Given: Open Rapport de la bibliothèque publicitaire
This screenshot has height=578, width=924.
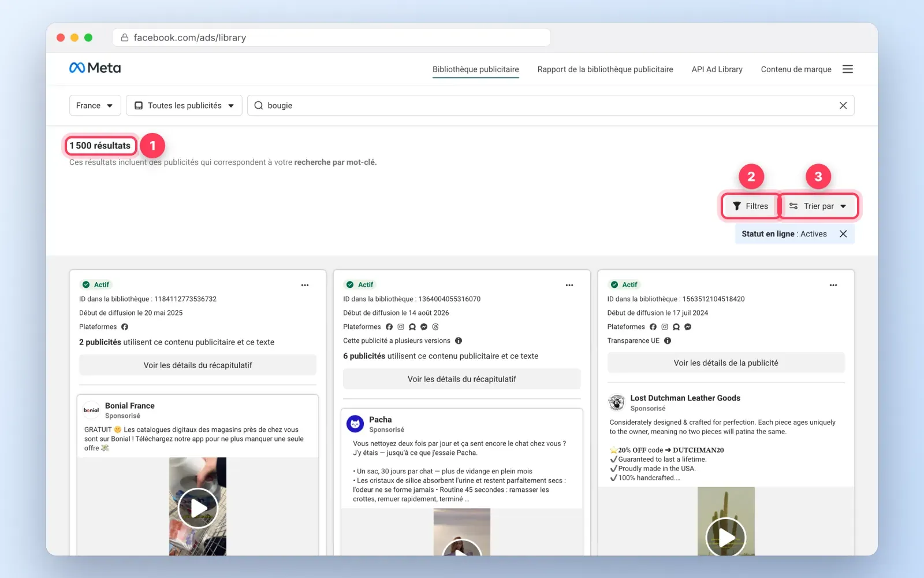Looking at the screenshot, I should tap(605, 69).
